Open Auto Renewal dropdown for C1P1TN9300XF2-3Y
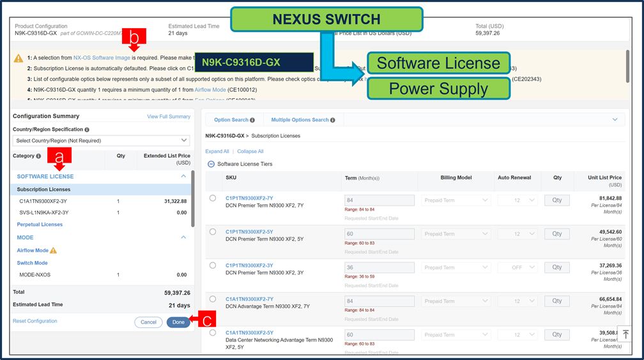 [x=517, y=267]
